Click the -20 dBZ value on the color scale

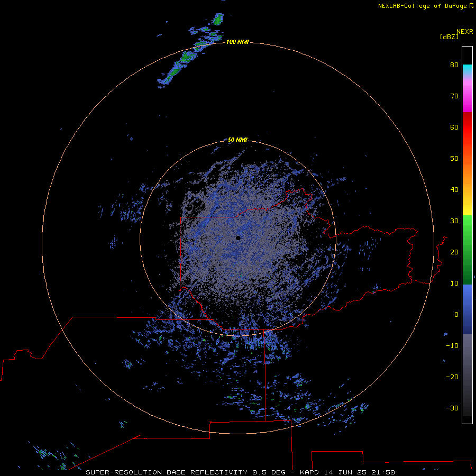click(x=452, y=377)
